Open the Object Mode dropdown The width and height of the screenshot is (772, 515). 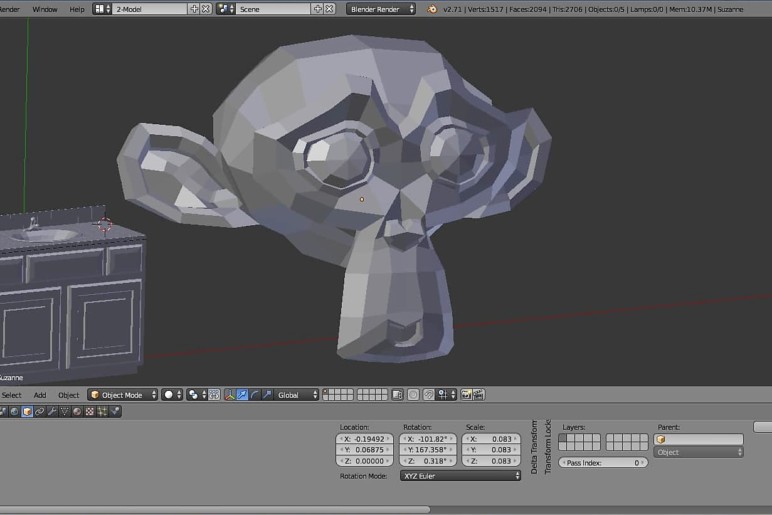pyautogui.click(x=123, y=395)
